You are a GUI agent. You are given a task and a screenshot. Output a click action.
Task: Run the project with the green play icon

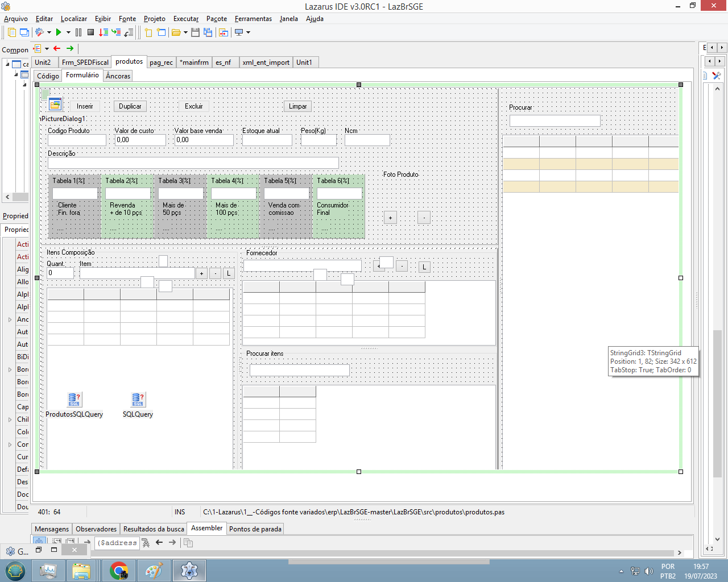(x=59, y=32)
